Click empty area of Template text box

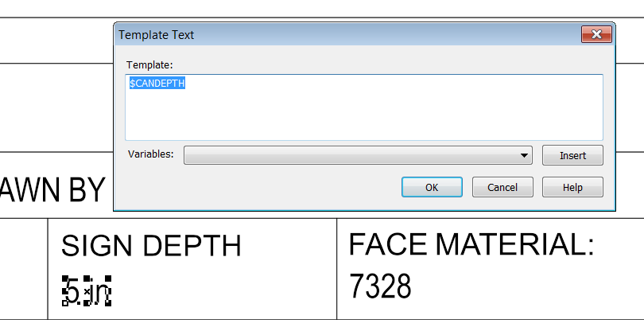coord(363,115)
